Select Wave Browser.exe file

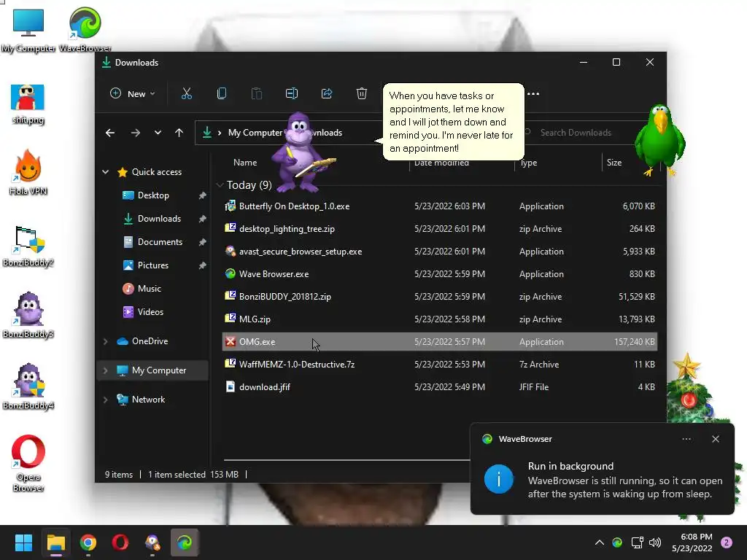point(440,274)
